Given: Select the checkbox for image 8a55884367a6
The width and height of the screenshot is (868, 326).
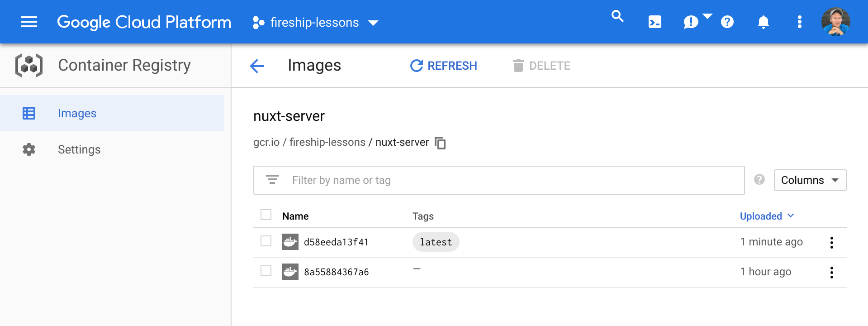Looking at the screenshot, I should (x=266, y=271).
